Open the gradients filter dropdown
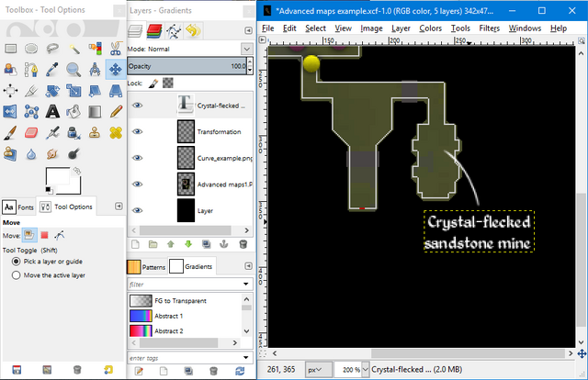The width and height of the screenshot is (588, 380). click(246, 285)
